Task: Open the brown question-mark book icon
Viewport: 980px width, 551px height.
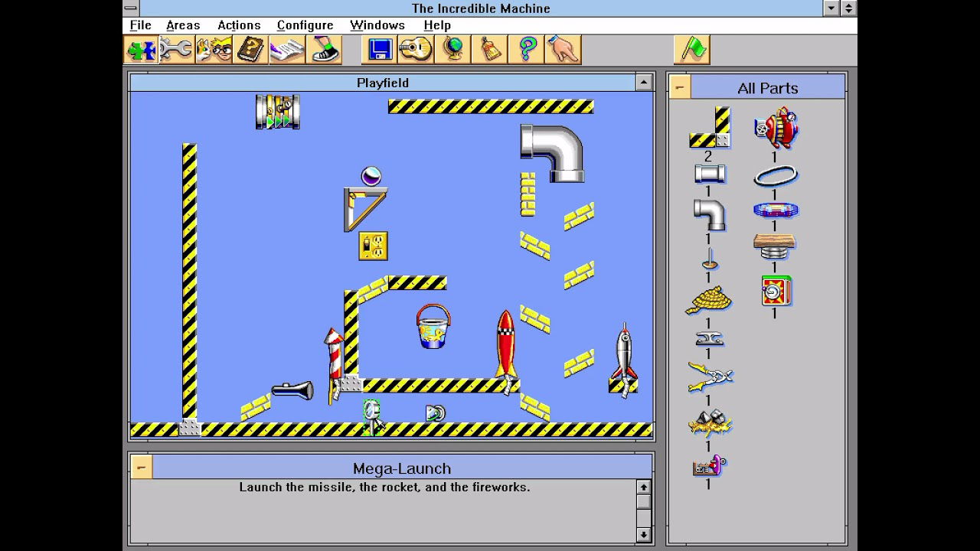Action: coord(250,50)
